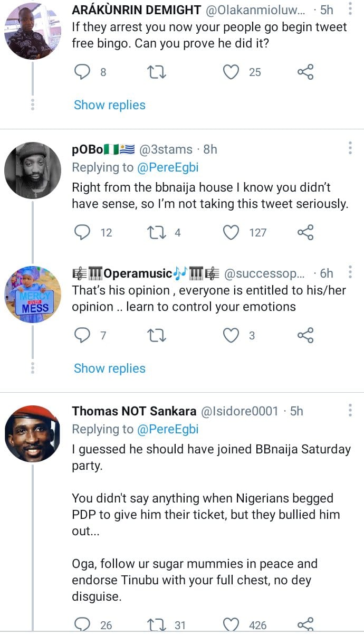Show replies under ARÁKÙNRIN DEMIGHT's tweet
Image resolution: width=364 pixels, height=635 pixels.
pos(109,105)
